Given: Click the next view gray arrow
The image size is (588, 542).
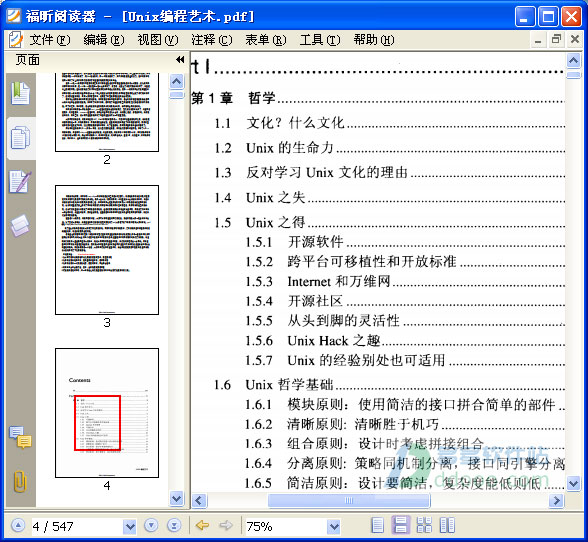Looking at the screenshot, I should coord(226,525).
